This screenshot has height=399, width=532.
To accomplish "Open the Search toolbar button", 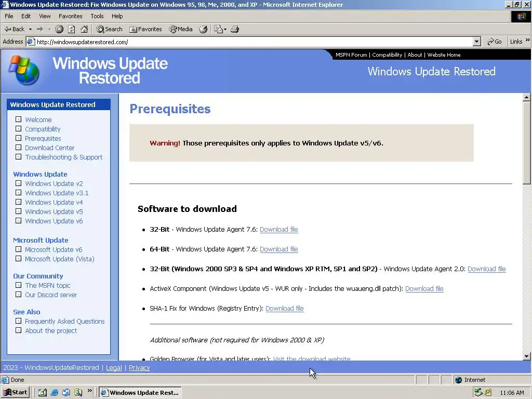I will click(109, 29).
